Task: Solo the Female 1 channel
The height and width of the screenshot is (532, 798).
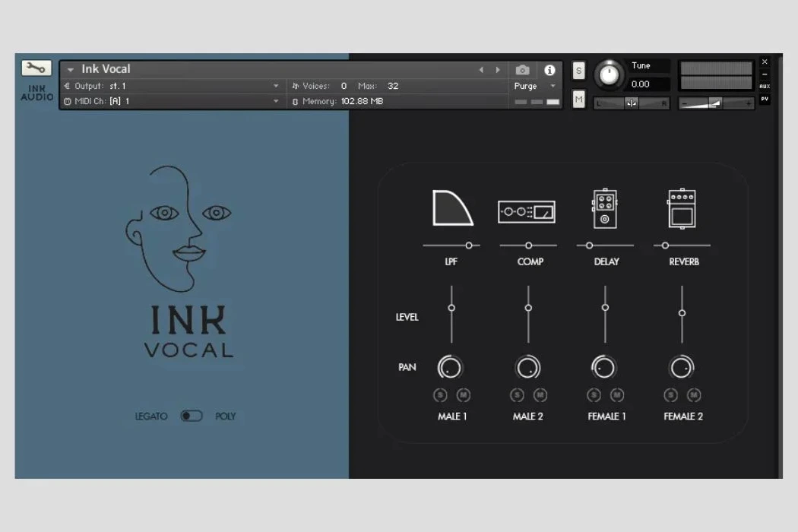Action: [594, 395]
